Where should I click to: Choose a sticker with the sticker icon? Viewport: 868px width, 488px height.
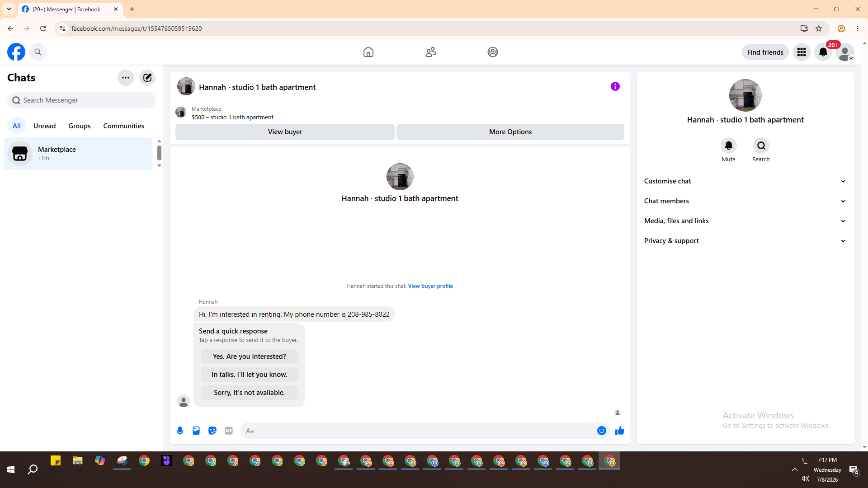tap(212, 431)
